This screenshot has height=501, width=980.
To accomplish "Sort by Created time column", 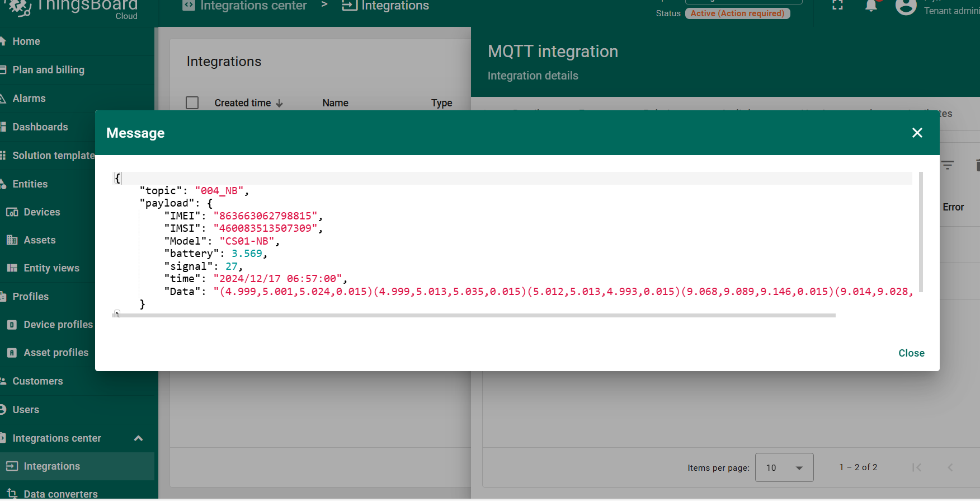I will pos(248,103).
